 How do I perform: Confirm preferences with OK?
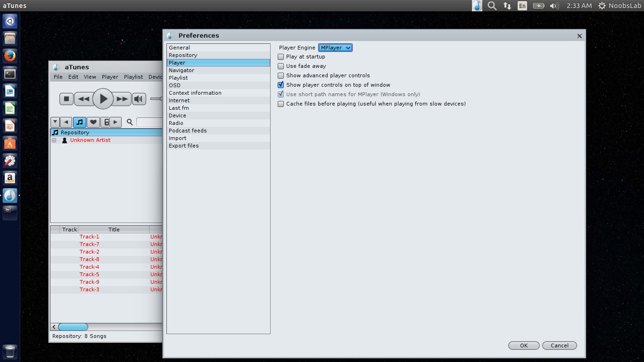[x=524, y=346]
